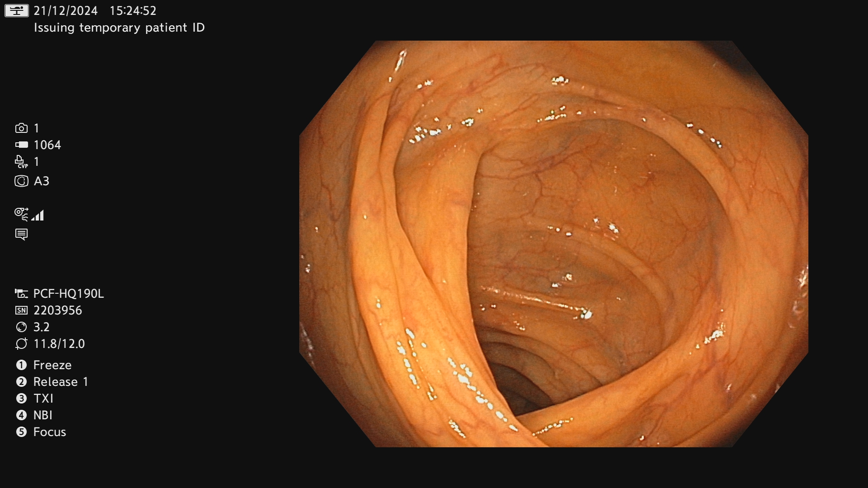868x488 pixels.
Task: Select the Focus label
Action: click(x=50, y=432)
